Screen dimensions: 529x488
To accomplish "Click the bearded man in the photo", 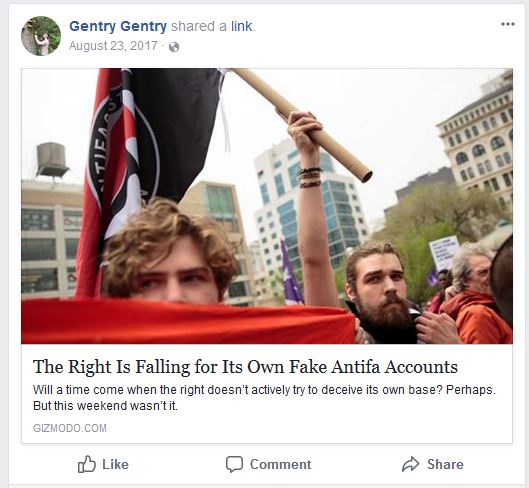I will [381, 290].
